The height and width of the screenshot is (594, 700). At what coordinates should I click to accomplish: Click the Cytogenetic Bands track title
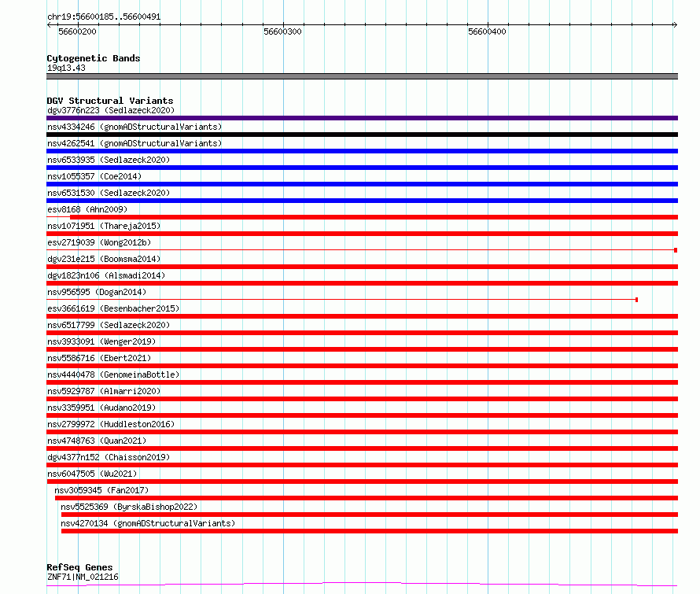[94, 58]
